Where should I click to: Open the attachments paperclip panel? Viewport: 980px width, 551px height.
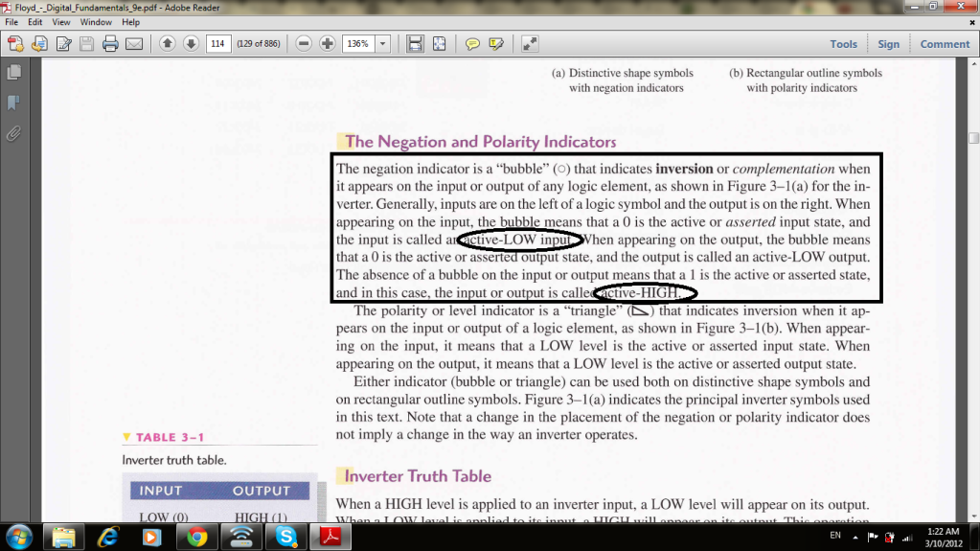click(x=13, y=133)
